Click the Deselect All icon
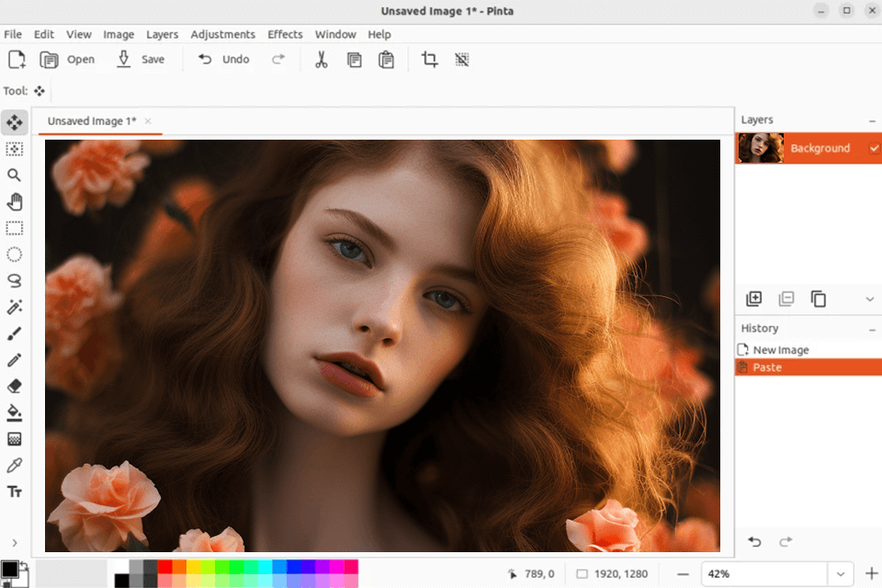 tap(462, 60)
